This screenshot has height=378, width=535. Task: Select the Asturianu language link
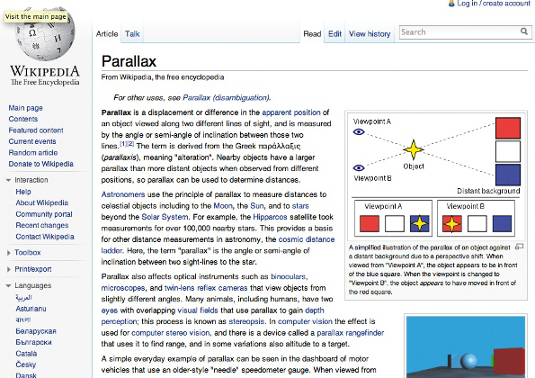[31, 309]
